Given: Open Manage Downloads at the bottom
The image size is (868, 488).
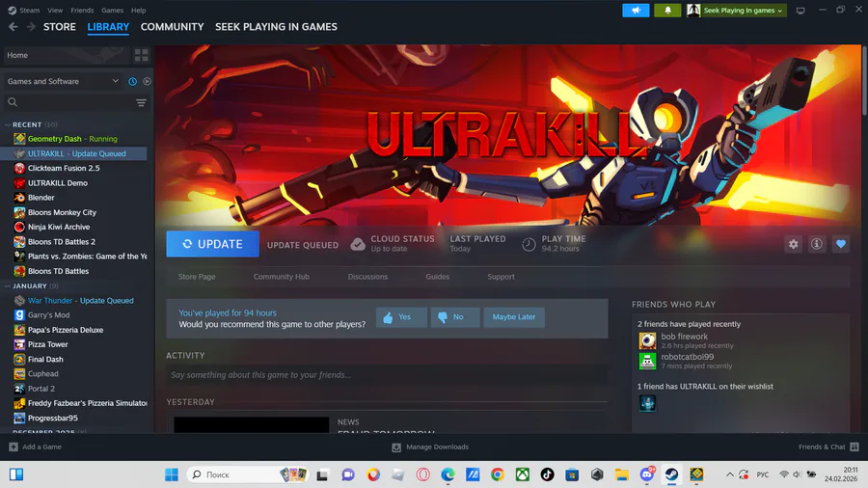Looking at the screenshot, I should click(430, 447).
